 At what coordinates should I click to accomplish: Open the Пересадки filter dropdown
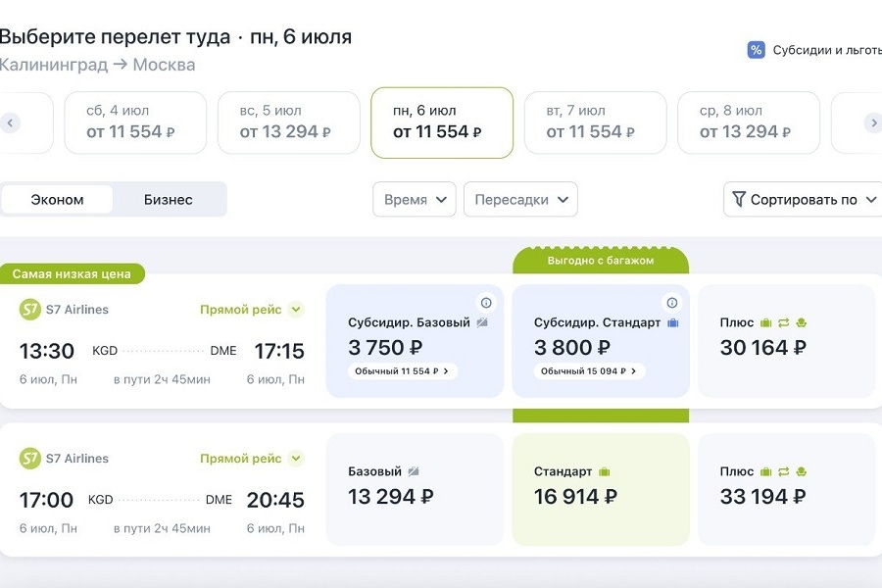tap(520, 200)
